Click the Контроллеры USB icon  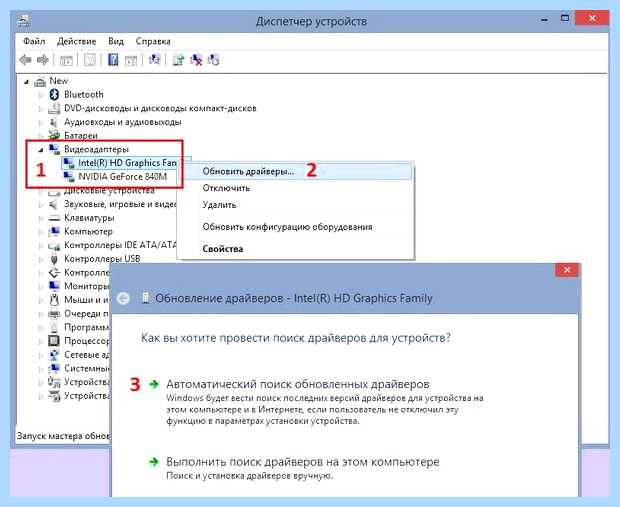point(54,259)
